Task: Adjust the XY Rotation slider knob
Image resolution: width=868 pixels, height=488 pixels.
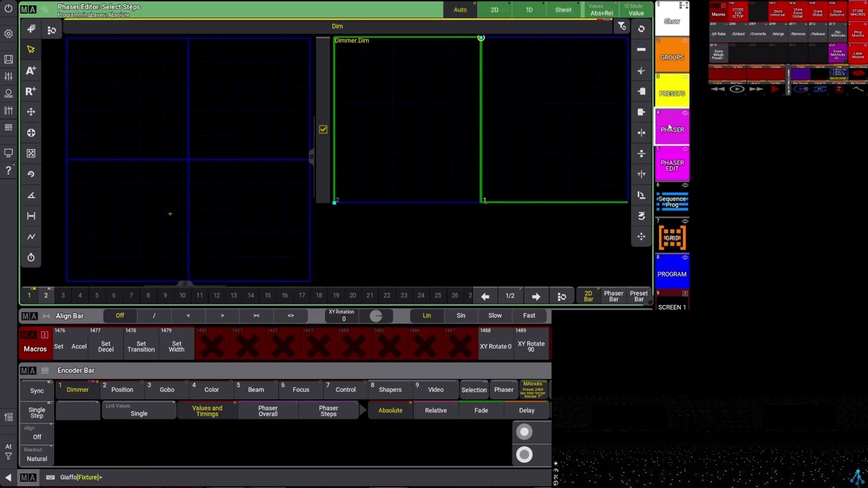Action: (x=376, y=316)
